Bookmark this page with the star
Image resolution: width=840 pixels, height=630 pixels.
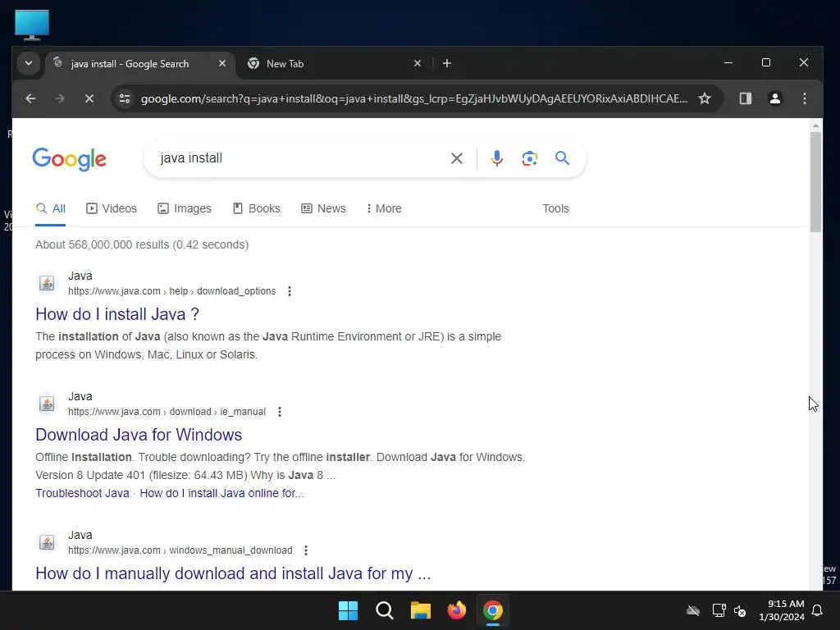(x=705, y=98)
